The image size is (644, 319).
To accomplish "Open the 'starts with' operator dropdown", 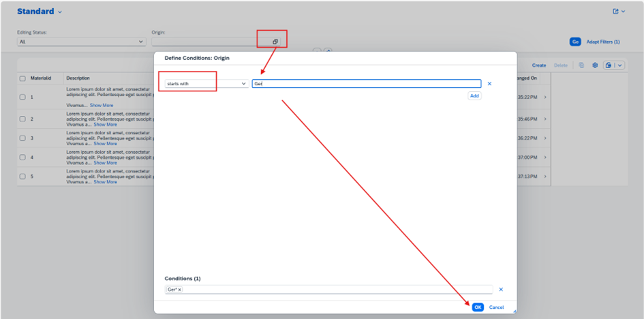I will [206, 84].
